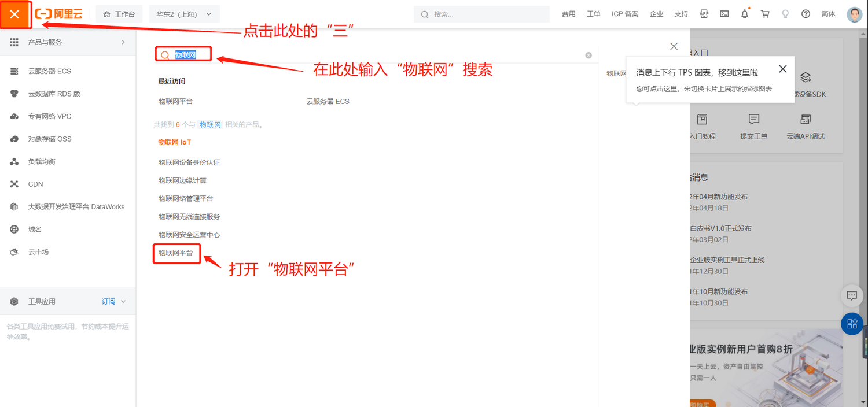Screen dimensions: 868x407
Task: Open 物联网络管理平台
Action: pos(186,198)
